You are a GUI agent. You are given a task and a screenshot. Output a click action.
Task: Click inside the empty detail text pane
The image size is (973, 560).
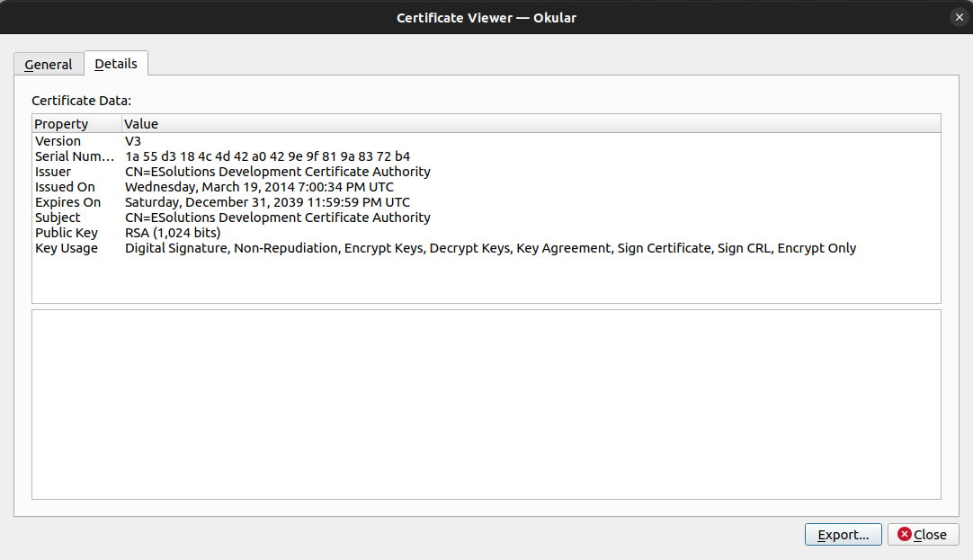coord(486,404)
